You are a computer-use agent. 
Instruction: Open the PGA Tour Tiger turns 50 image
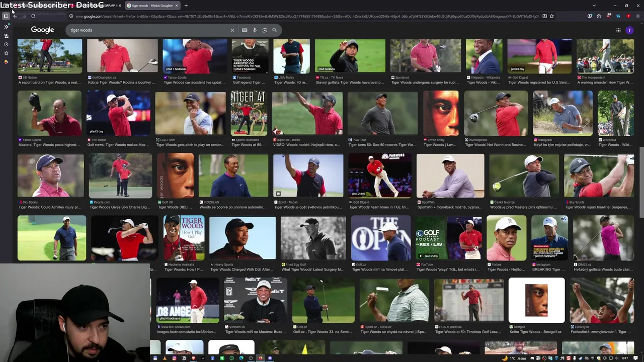[x=382, y=113]
